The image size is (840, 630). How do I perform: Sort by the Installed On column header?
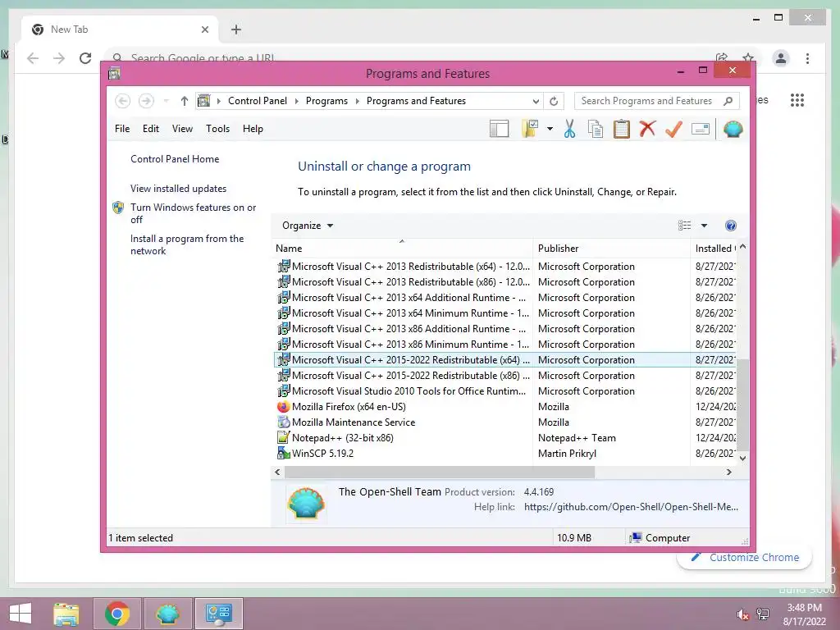click(714, 248)
